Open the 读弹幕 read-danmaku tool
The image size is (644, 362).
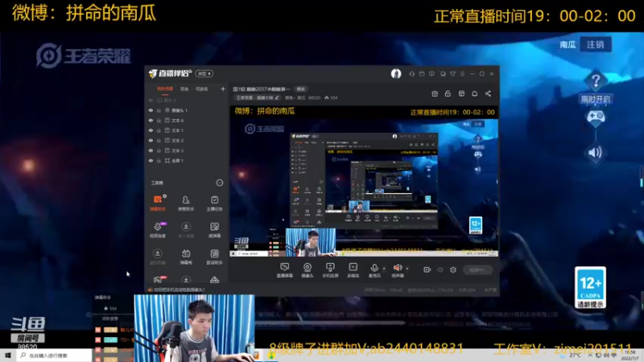pyautogui.click(x=214, y=230)
